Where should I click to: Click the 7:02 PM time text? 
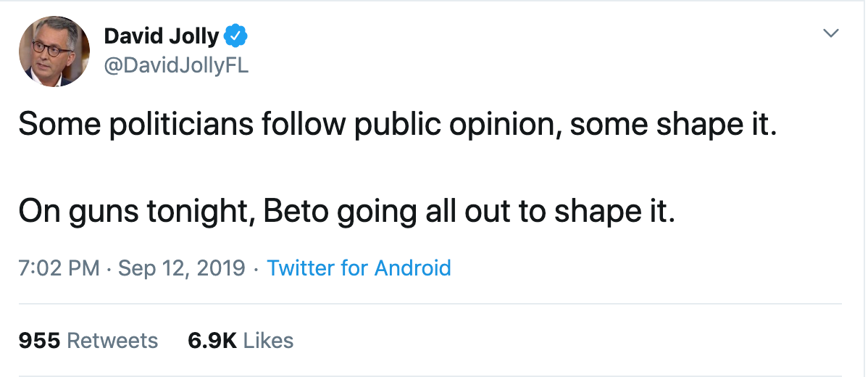[x=58, y=268]
